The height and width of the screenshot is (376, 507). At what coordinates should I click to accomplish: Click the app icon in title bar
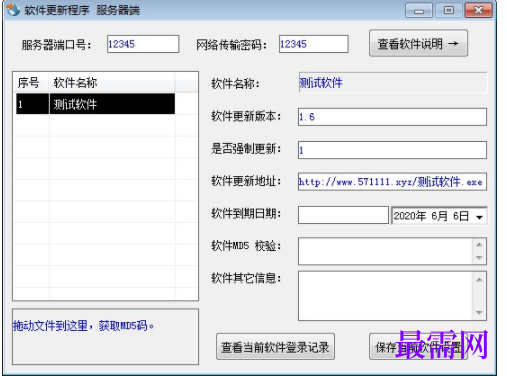13,10
